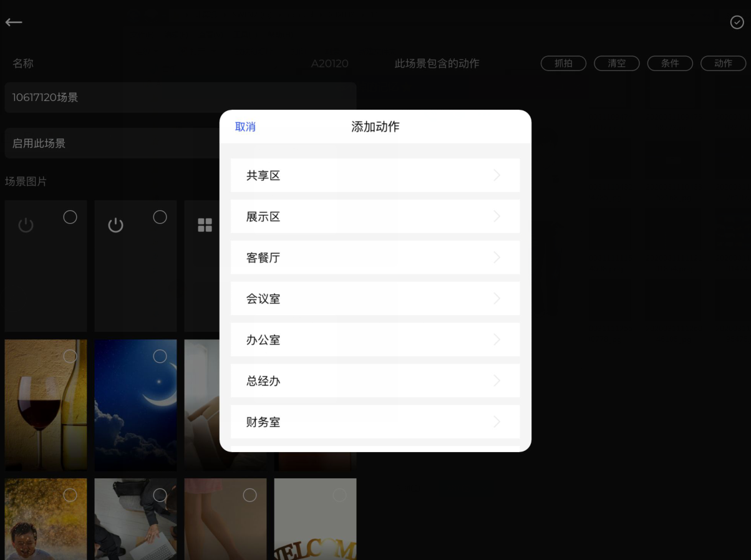This screenshot has height=560, width=751.
Task: Click the dim power icon
Action: (26, 225)
